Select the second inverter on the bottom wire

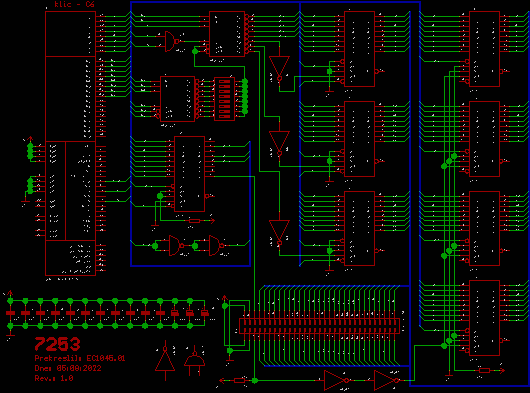pos(387,380)
